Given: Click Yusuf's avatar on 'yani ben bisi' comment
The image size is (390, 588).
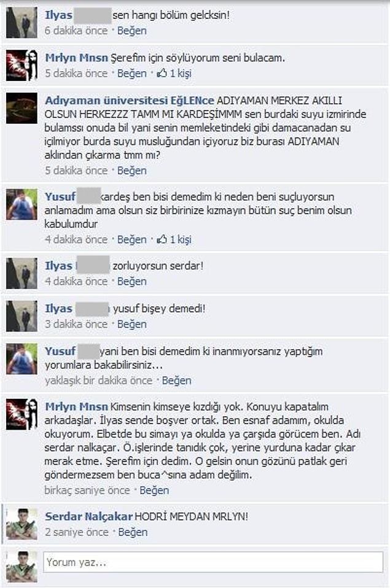Looking at the screenshot, I should pyautogui.click(x=21, y=359).
